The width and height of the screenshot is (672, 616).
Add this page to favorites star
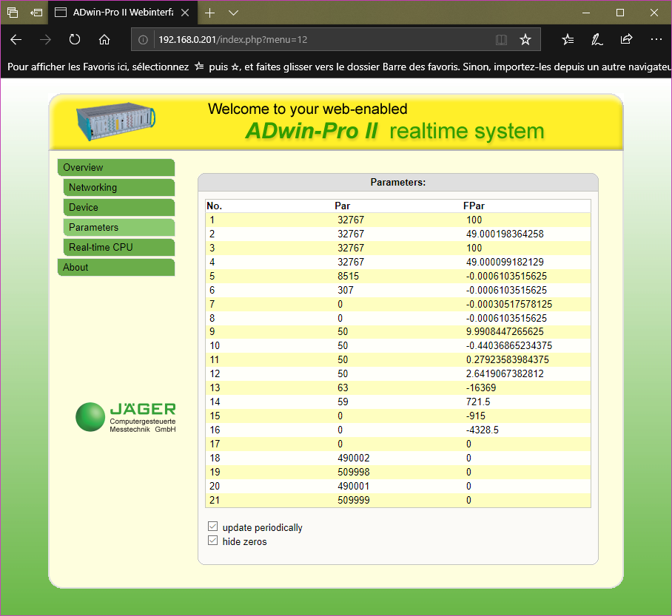[525, 40]
